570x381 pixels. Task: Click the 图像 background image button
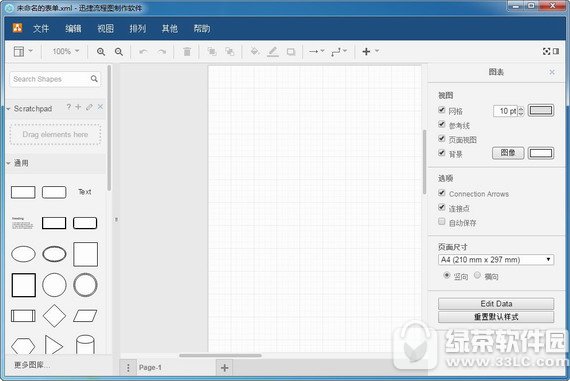[x=508, y=153]
